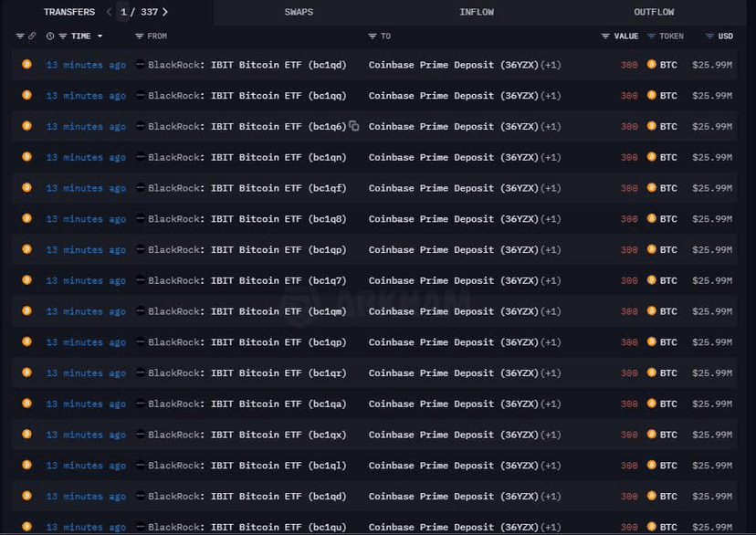Open the TO column filter
Image resolution: width=756 pixels, height=535 pixels.
pyautogui.click(x=373, y=37)
